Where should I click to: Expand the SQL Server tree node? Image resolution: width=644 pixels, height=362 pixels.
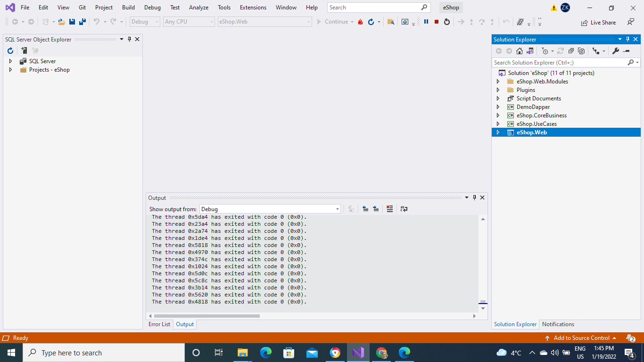tap(10, 61)
